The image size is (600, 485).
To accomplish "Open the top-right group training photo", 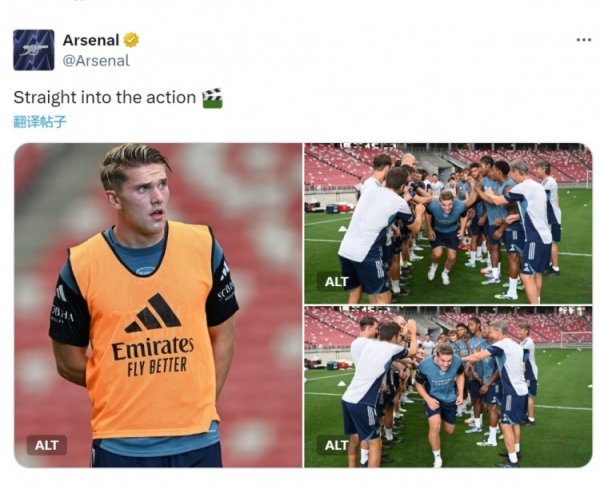I will click(447, 220).
